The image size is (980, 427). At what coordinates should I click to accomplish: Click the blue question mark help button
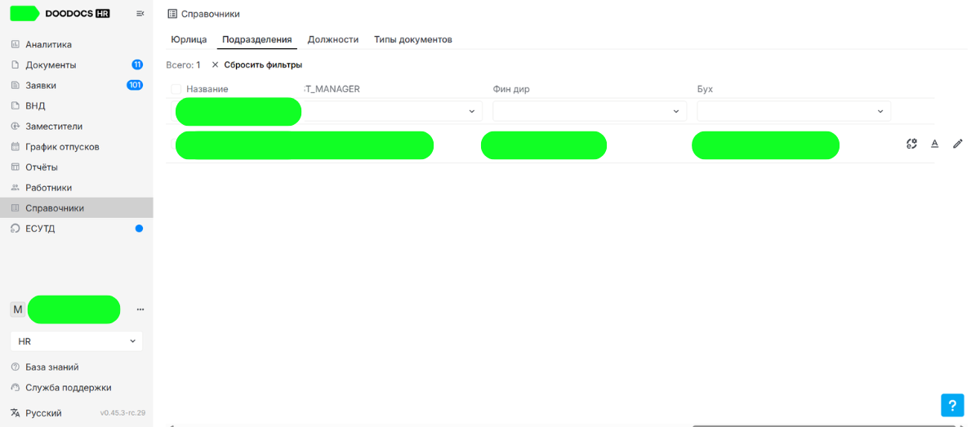pos(952,405)
